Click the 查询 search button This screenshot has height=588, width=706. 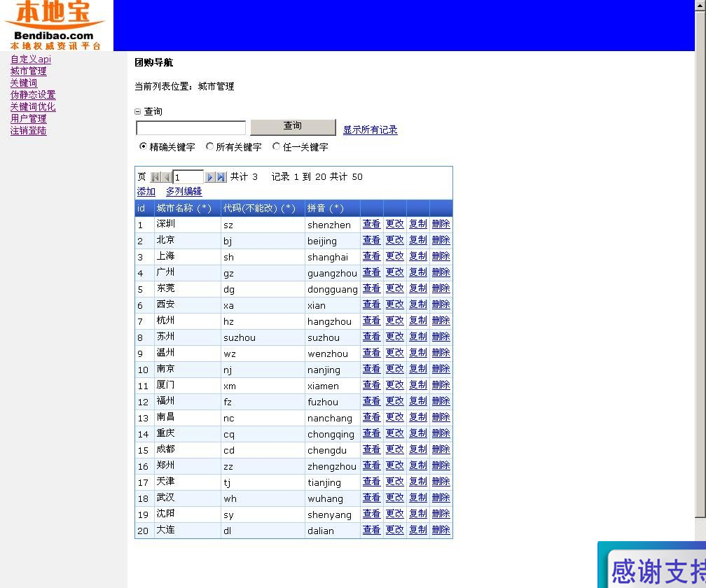[x=293, y=127]
